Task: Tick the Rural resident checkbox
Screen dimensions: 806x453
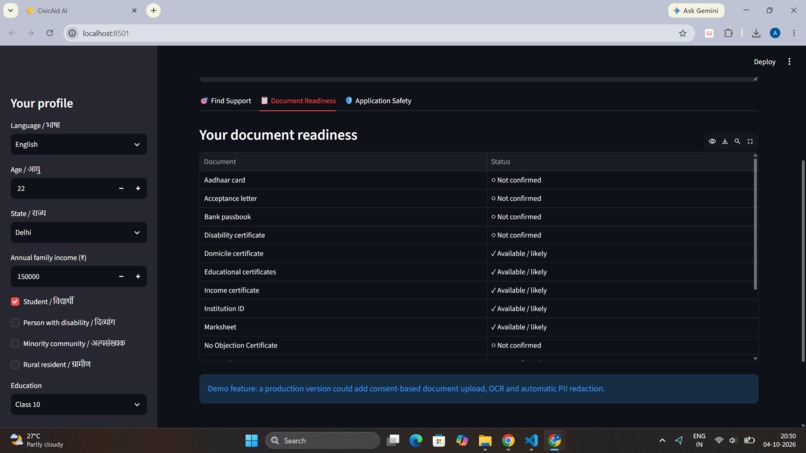Action: pos(15,365)
